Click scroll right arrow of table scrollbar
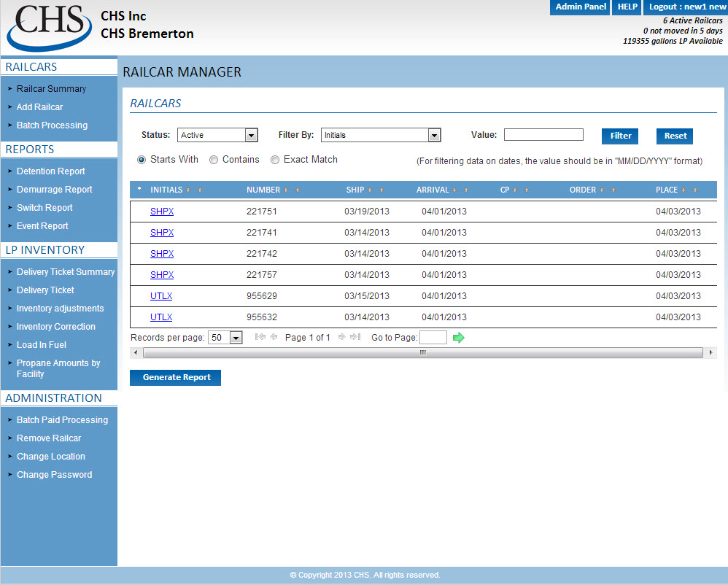 click(x=710, y=353)
